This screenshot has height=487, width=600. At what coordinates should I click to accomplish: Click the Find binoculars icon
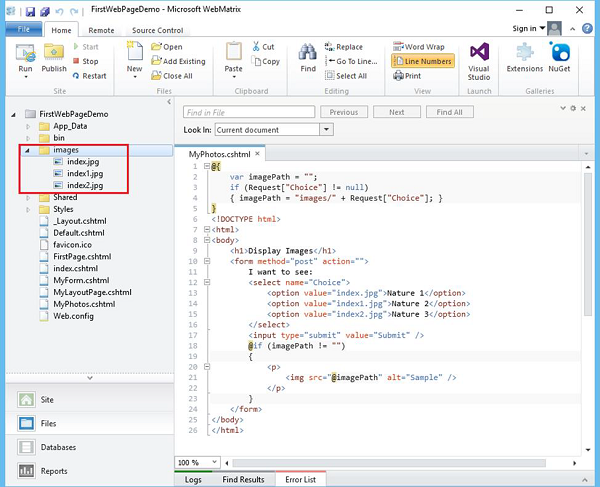tap(308, 52)
